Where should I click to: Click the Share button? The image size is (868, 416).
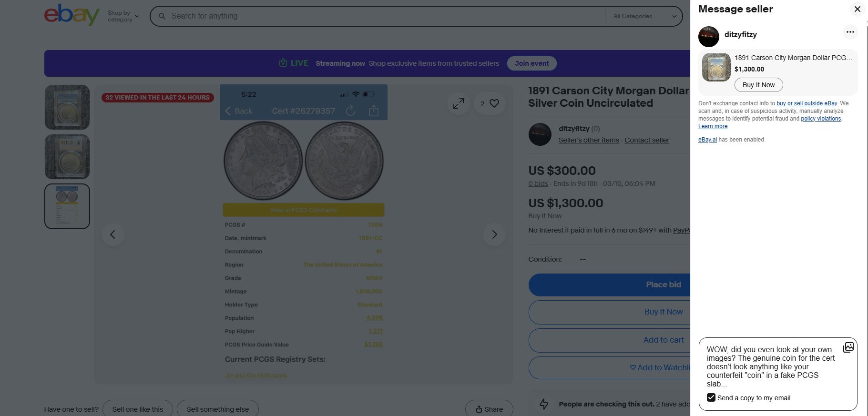(490, 409)
